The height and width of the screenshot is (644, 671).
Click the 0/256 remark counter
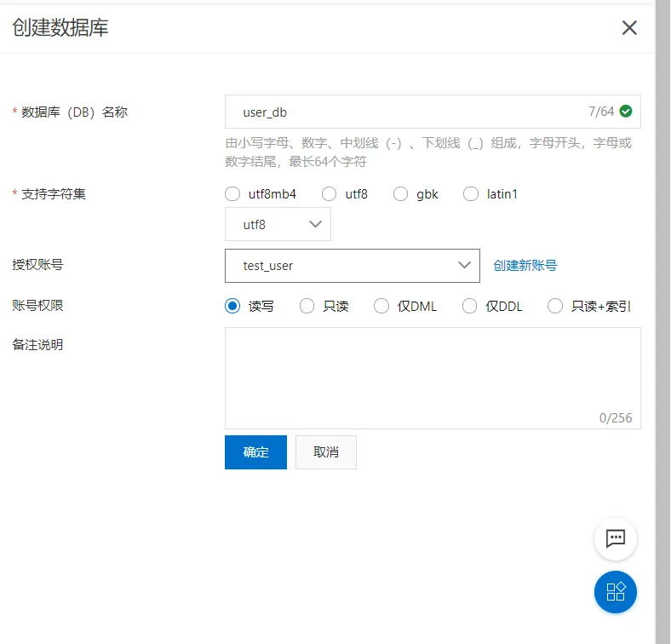tap(616, 418)
